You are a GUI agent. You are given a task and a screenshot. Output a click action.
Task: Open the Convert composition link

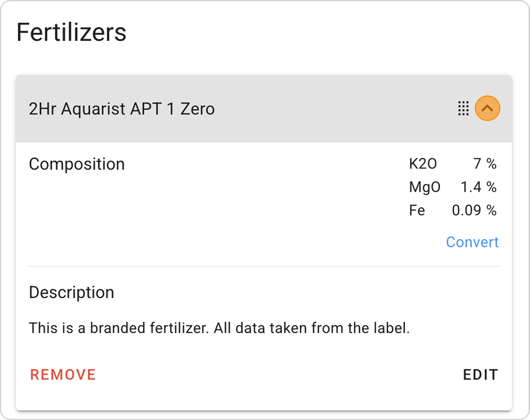(x=472, y=242)
